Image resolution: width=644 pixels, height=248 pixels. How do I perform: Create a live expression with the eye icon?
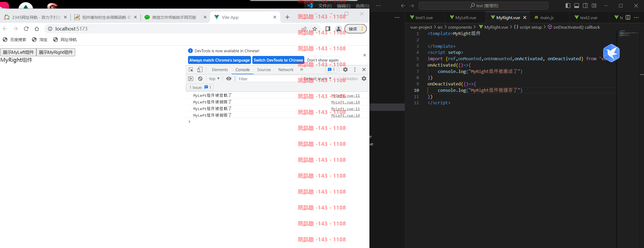pos(229,79)
